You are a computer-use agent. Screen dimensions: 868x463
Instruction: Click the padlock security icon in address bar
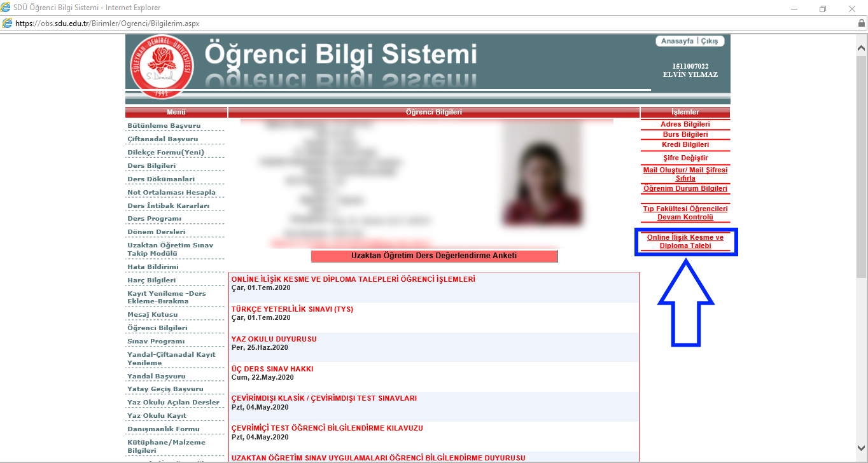pyautogui.click(x=861, y=24)
